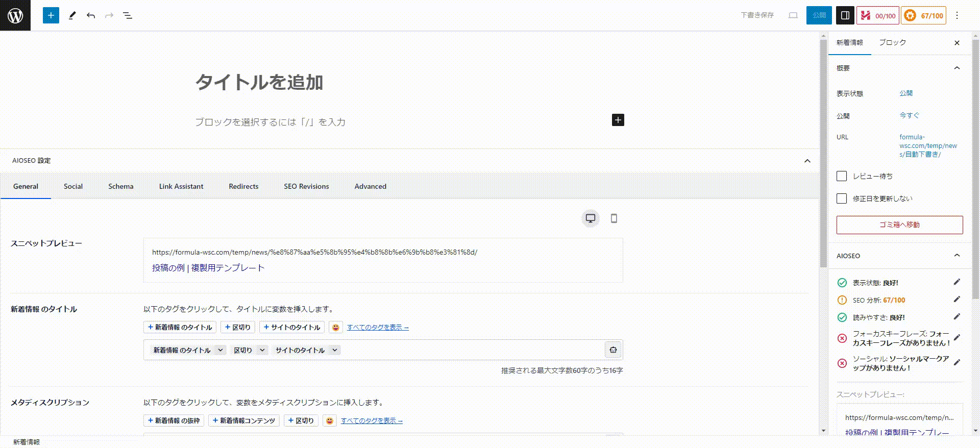
Task: Open the block inserter plus button
Action: click(51, 15)
